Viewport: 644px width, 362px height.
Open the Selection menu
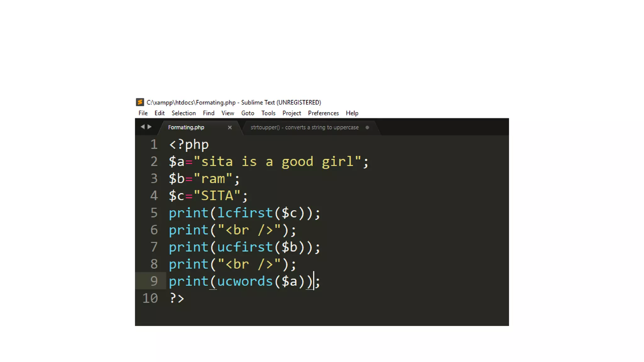point(184,113)
